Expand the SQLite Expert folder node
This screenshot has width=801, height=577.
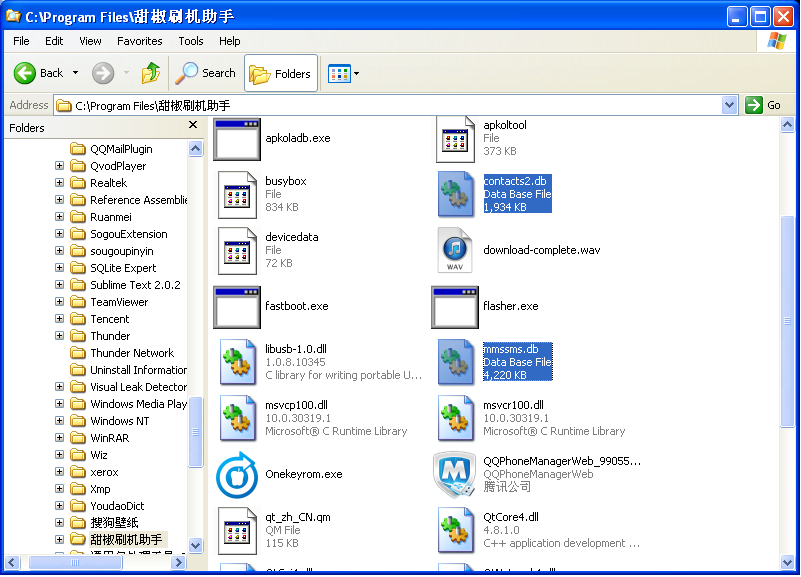tap(60, 268)
